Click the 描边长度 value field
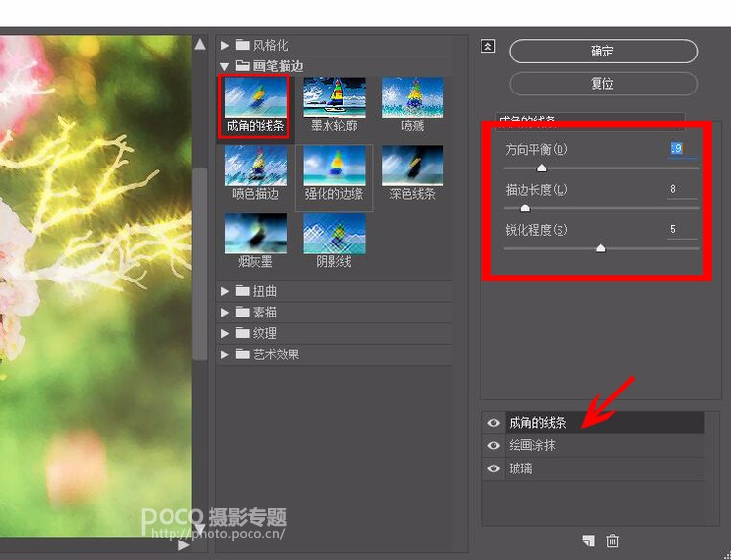The image size is (731, 560). pos(681,189)
